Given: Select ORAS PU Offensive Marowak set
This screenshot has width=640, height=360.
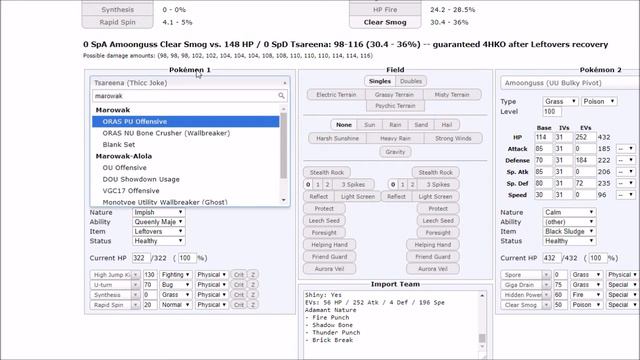Looking at the screenshot, I should [186, 121].
